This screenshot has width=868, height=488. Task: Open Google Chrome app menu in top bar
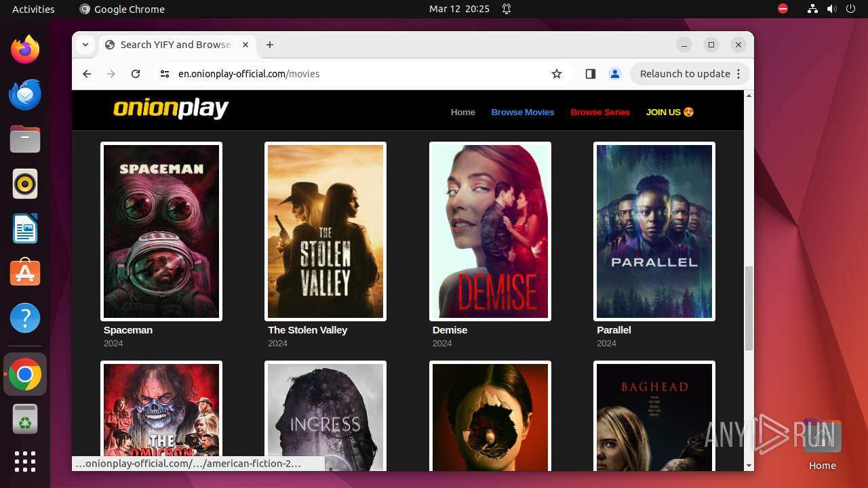pos(122,9)
